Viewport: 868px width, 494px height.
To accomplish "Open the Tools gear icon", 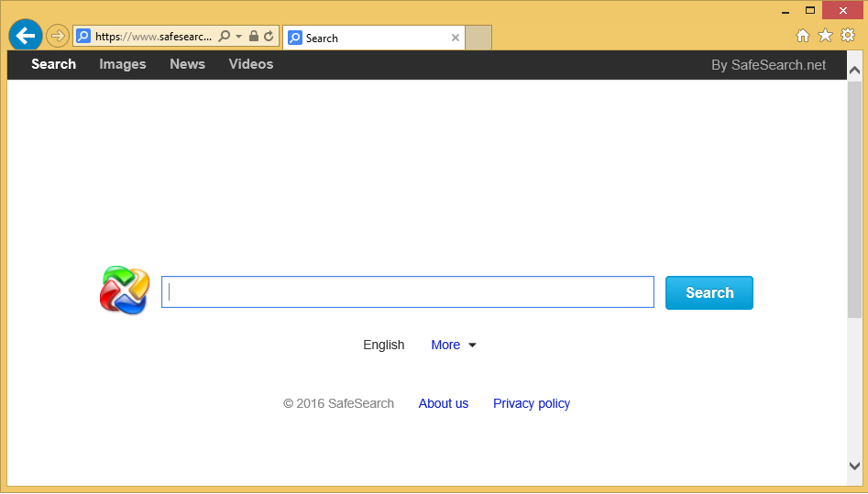I will pos(848,36).
